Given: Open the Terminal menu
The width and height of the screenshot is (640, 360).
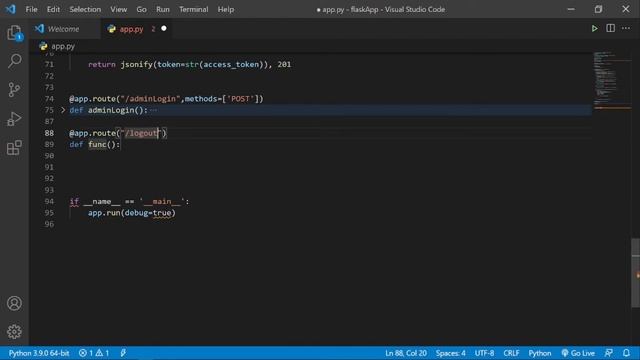Looking at the screenshot, I should [x=193, y=9].
